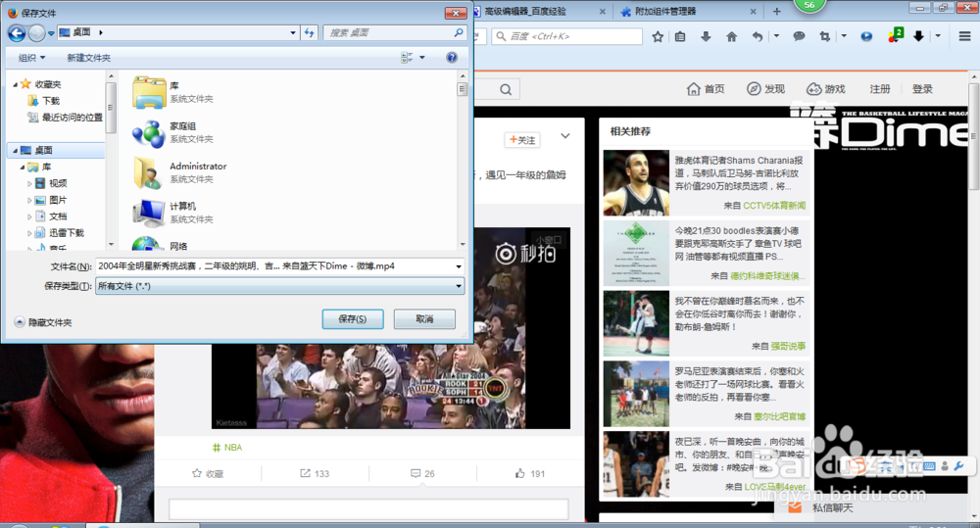Select 桌面 in the navigation tree

pos(44,151)
